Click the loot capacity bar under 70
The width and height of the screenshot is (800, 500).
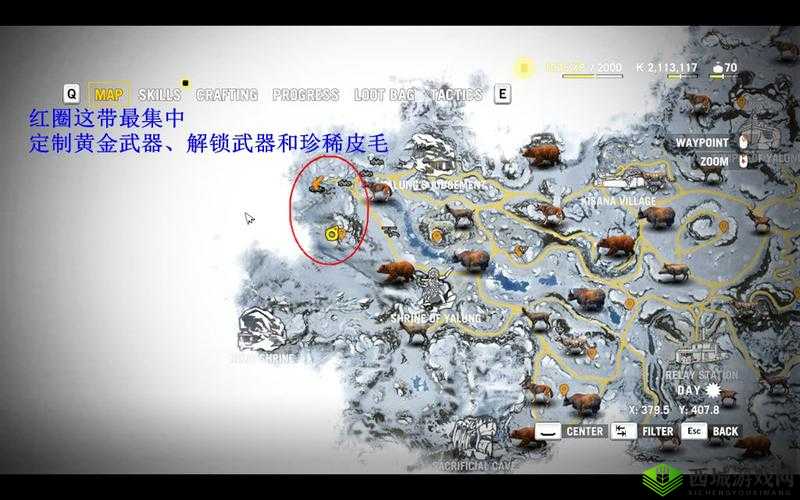[x=723, y=77]
